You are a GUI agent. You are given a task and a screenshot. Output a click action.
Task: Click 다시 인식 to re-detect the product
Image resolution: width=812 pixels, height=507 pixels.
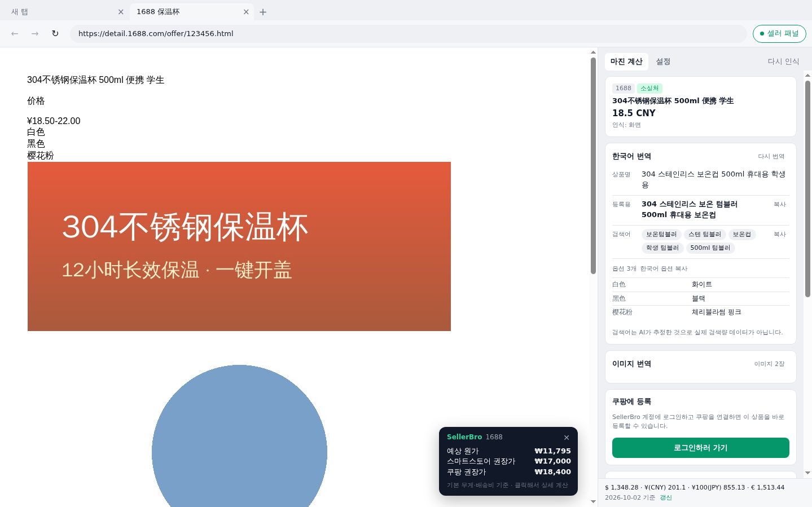783,61
